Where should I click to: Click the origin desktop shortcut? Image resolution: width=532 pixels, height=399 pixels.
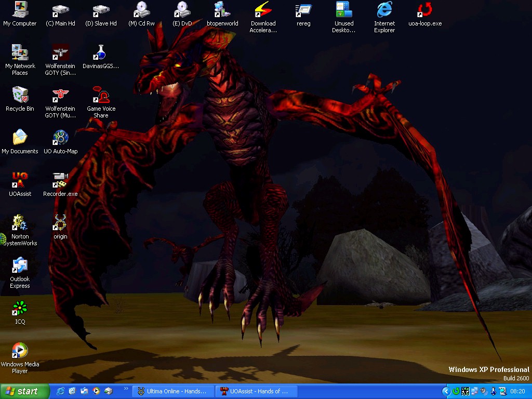click(x=60, y=227)
